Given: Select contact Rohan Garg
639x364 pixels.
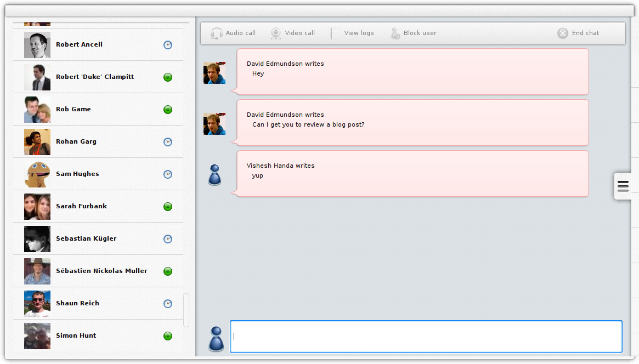Looking at the screenshot, I should (x=98, y=141).
